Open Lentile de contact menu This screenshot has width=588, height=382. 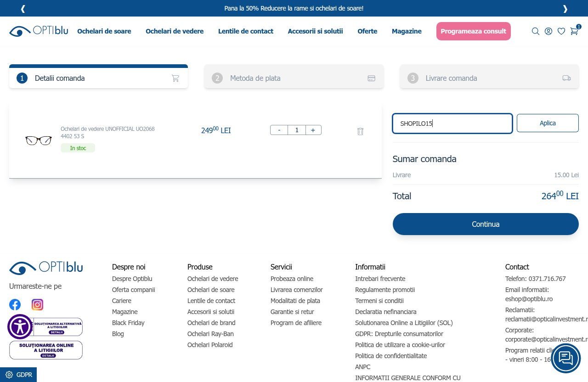point(246,31)
